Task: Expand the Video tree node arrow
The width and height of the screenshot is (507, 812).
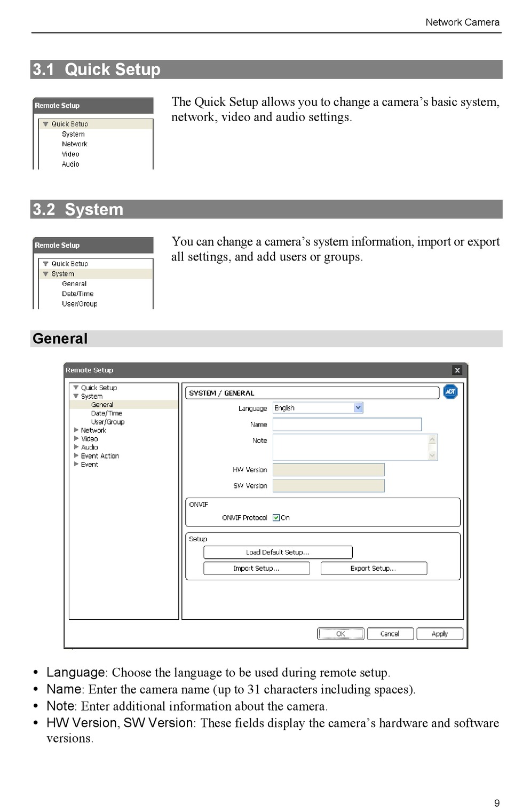Action: (x=76, y=438)
